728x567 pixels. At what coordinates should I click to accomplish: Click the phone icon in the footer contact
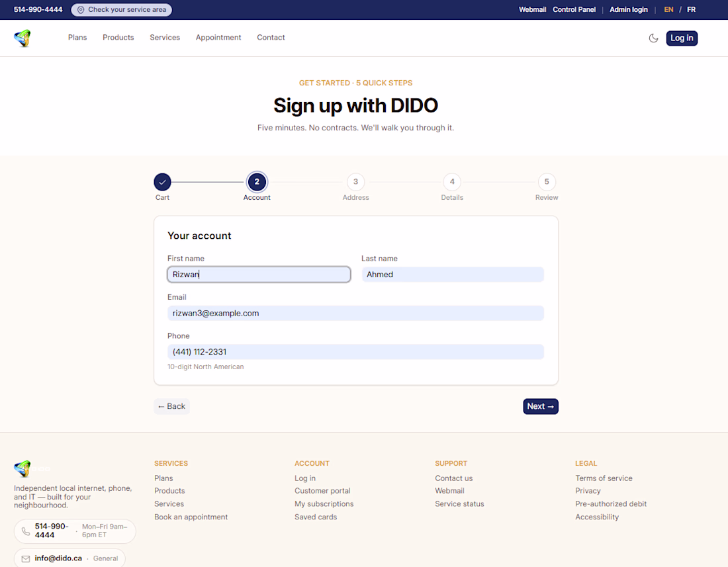coord(26,531)
